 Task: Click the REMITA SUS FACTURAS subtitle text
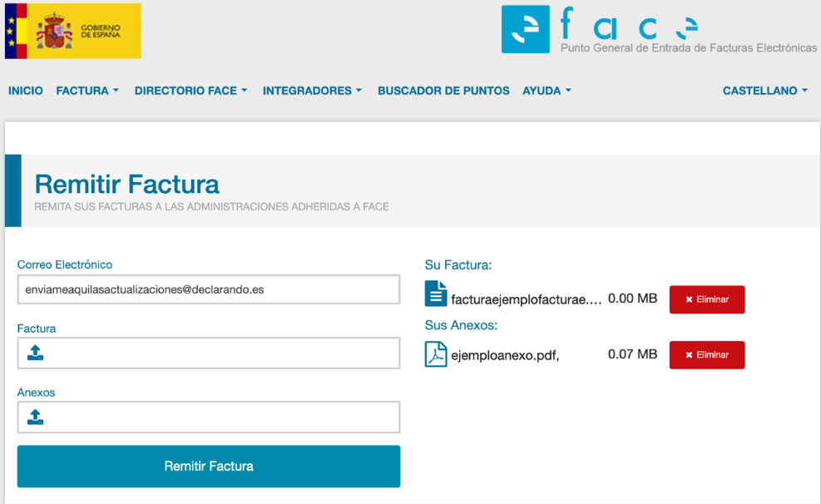(x=211, y=207)
